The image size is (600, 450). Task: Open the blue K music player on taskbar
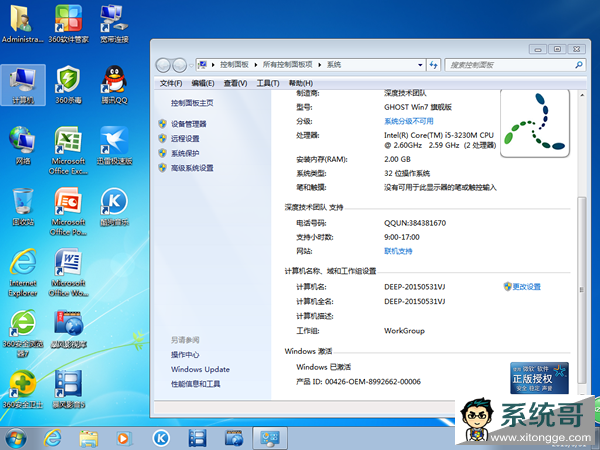click(x=161, y=439)
